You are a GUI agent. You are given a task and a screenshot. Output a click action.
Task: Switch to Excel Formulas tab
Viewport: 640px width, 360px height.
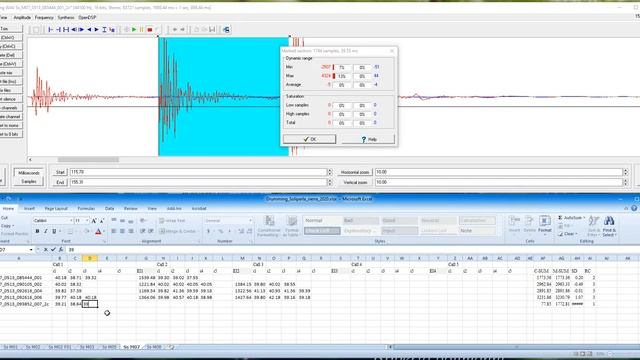[x=86, y=209]
